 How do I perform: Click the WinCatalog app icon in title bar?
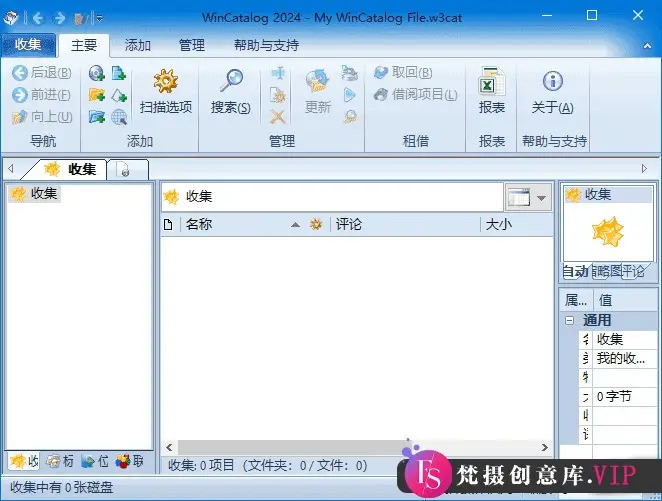click(x=11, y=18)
